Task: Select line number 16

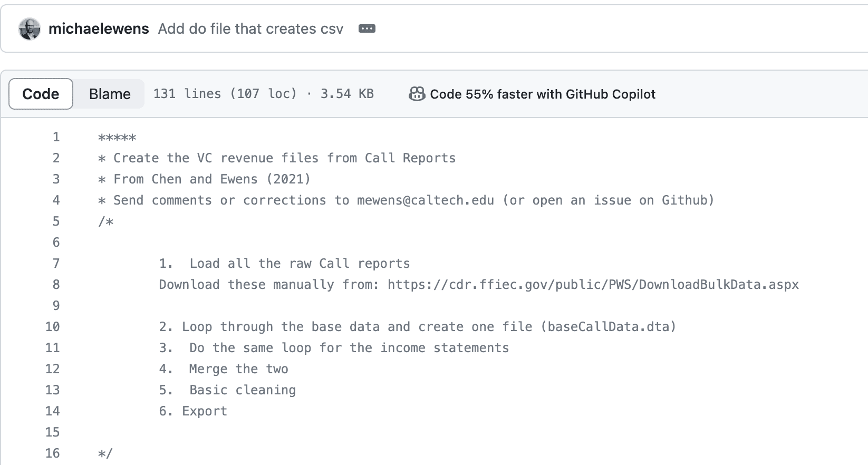Action: point(52,453)
